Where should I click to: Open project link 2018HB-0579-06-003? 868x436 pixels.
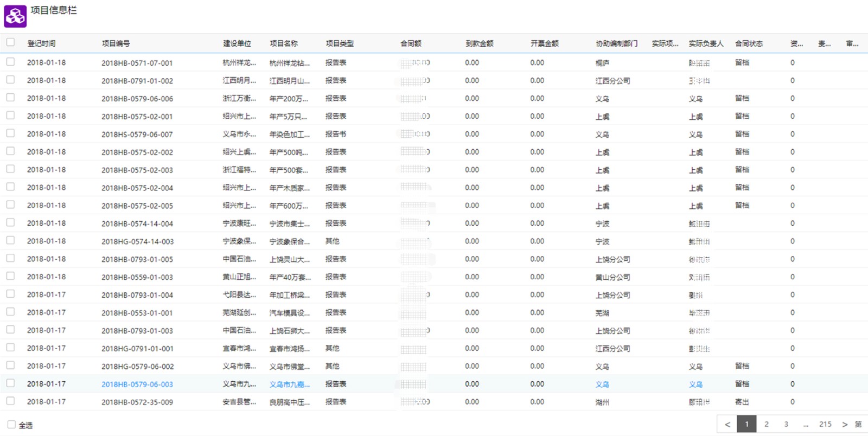tap(137, 384)
